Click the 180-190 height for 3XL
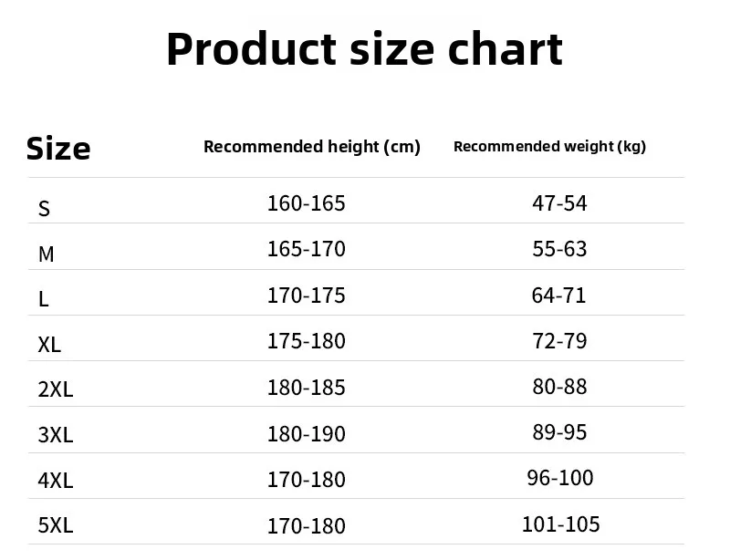 (307, 434)
